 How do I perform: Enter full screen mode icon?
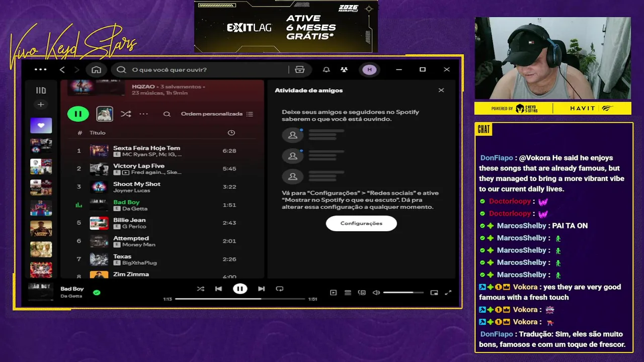tap(448, 293)
